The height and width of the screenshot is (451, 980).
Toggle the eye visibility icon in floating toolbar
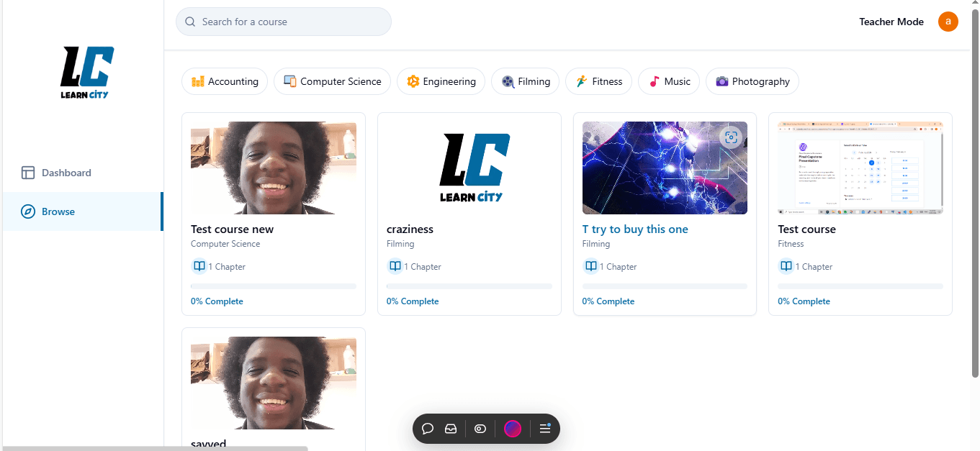tap(480, 429)
